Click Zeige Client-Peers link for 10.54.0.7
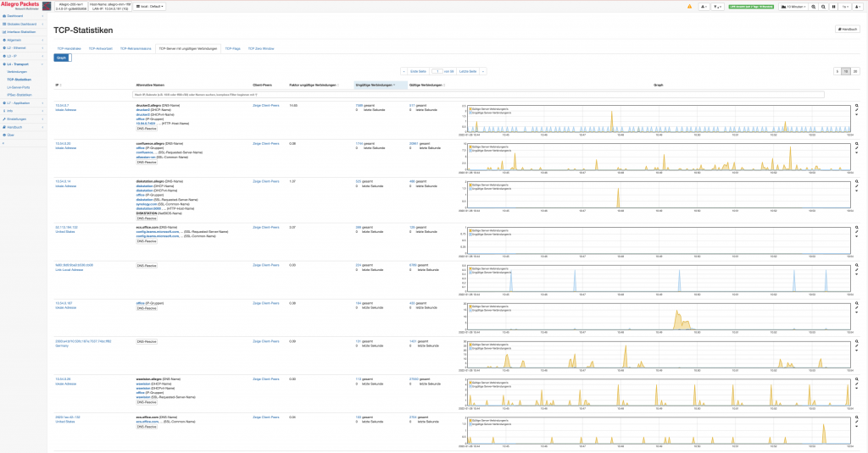The image size is (868, 453). pyautogui.click(x=265, y=106)
